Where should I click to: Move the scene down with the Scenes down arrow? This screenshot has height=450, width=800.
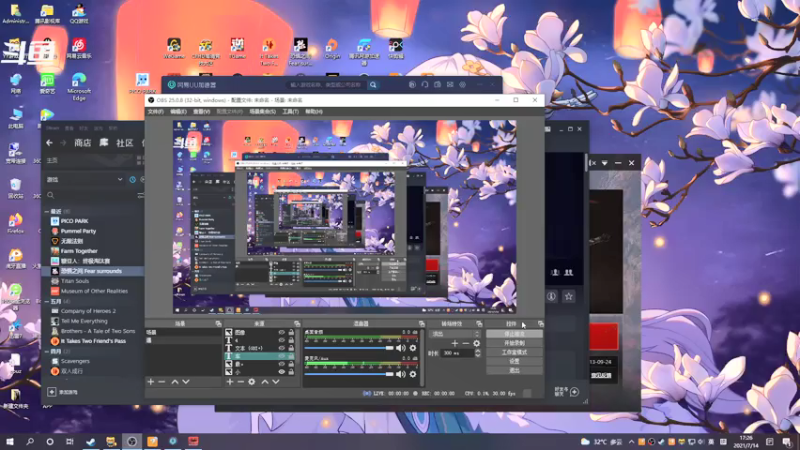pyautogui.click(x=186, y=382)
